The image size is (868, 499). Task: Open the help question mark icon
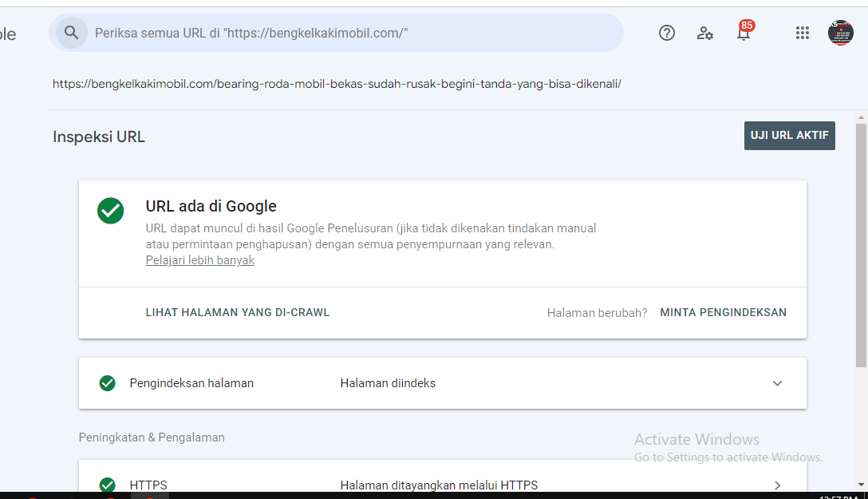666,34
